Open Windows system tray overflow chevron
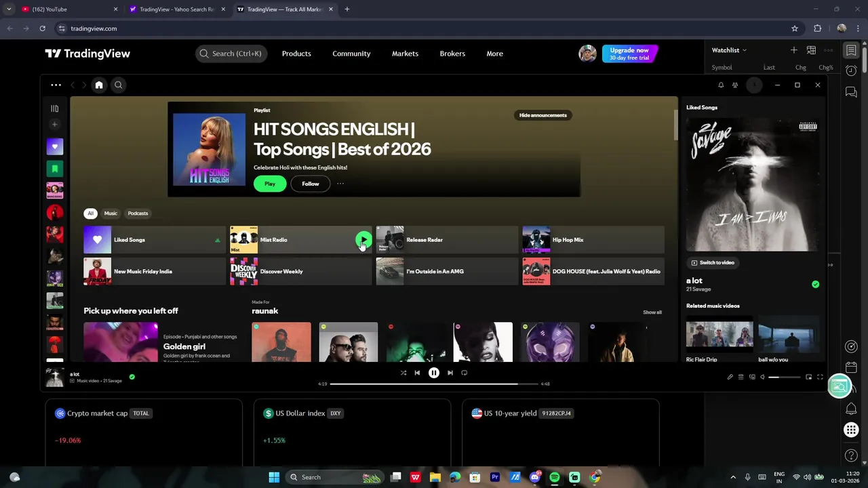 [x=733, y=477]
